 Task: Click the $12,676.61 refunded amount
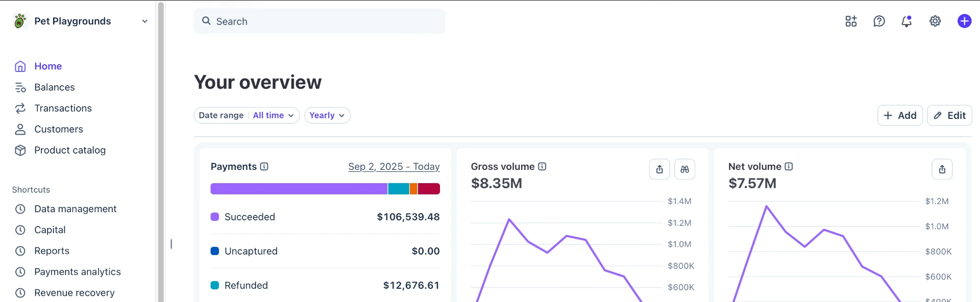pos(411,285)
